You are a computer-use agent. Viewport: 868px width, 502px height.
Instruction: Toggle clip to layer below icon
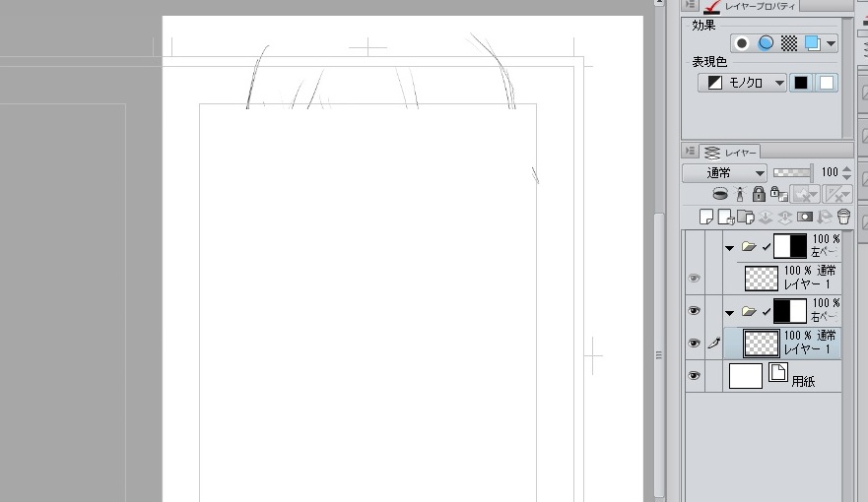(x=719, y=194)
